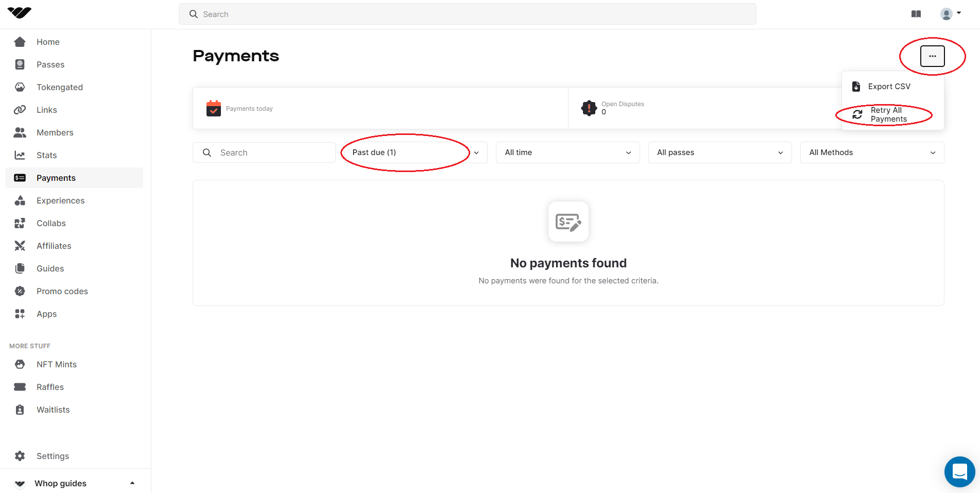Open the documentation book icon
This screenshot has height=493, width=980.
tap(916, 14)
